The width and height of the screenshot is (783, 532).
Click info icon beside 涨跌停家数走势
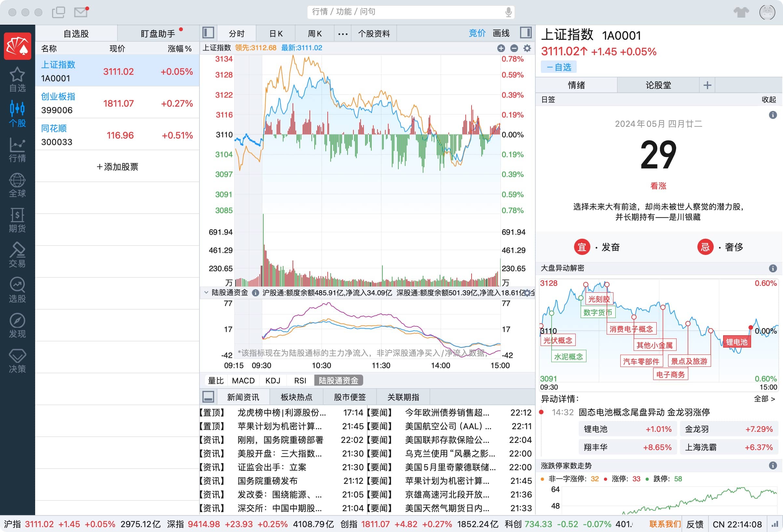click(773, 465)
